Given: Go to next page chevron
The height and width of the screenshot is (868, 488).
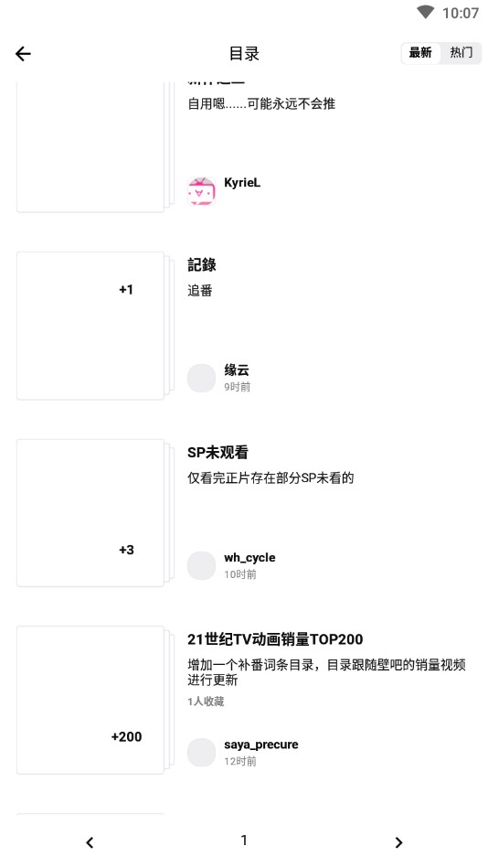Looking at the screenshot, I should [x=398, y=842].
